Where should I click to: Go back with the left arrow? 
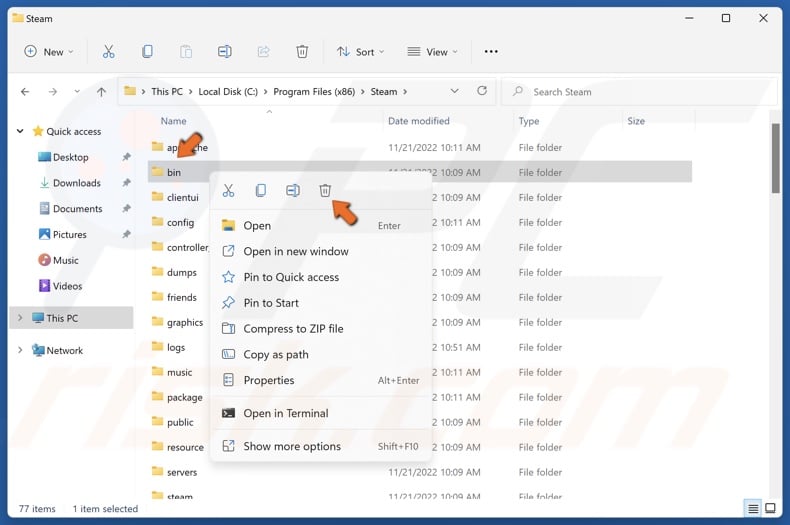coord(25,92)
